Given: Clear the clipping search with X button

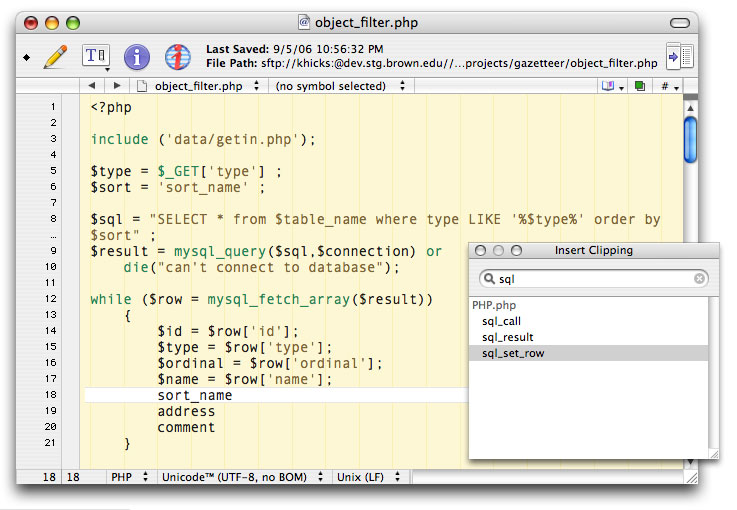Looking at the screenshot, I should [x=699, y=279].
